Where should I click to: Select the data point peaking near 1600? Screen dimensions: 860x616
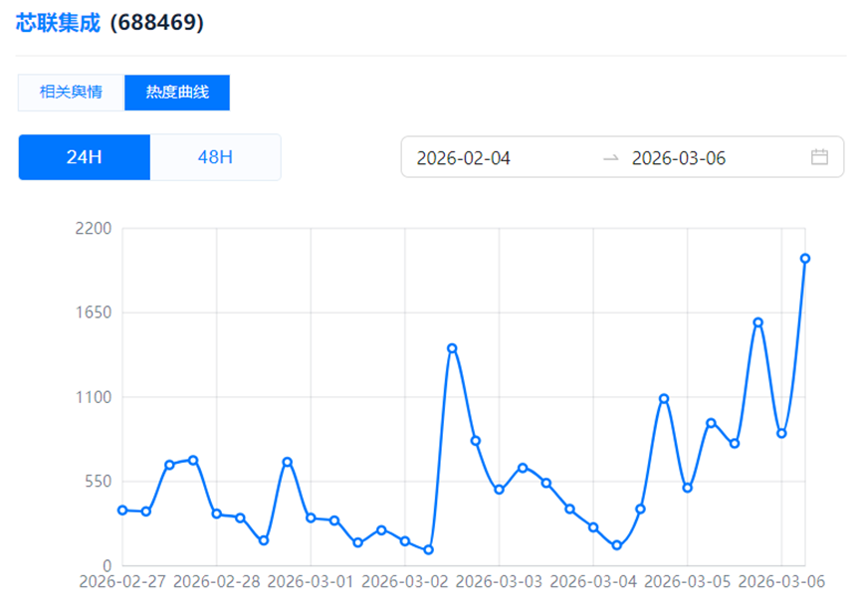[x=758, y=322]
